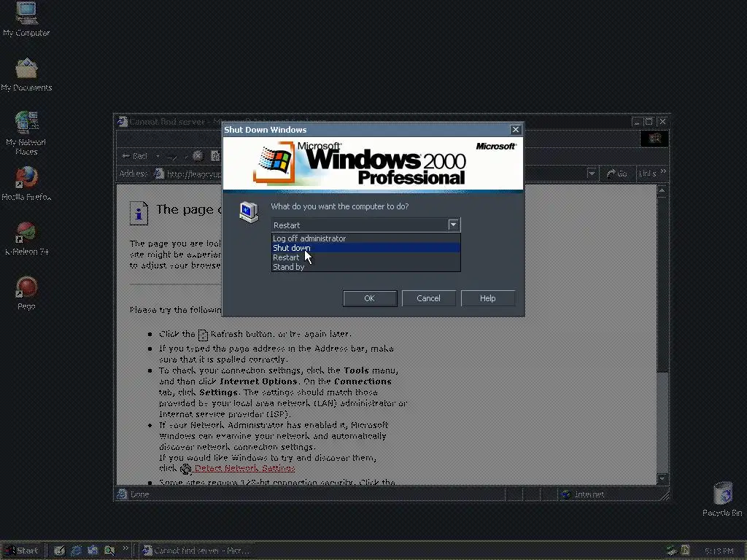Click the Refresh icon in error page text

[x=203, y=335]
